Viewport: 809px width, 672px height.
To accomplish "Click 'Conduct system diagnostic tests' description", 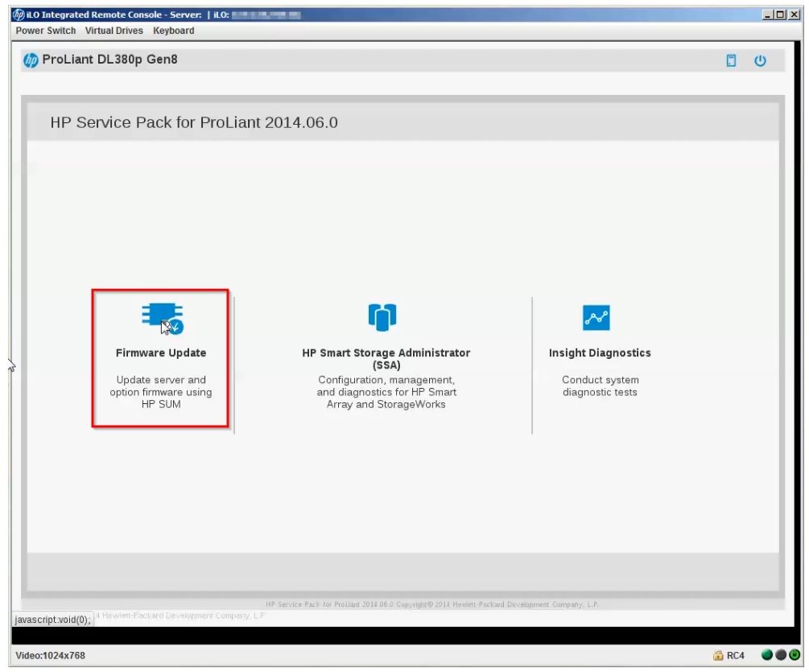I will click(x=600, y=386).
